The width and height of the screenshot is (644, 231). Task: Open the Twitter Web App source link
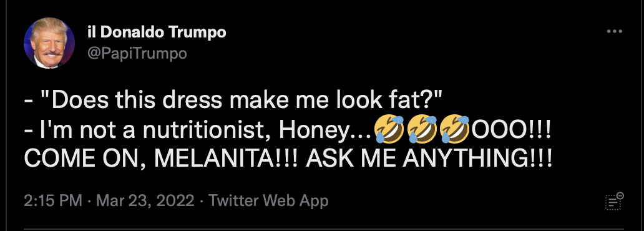[x=268, y=201]
